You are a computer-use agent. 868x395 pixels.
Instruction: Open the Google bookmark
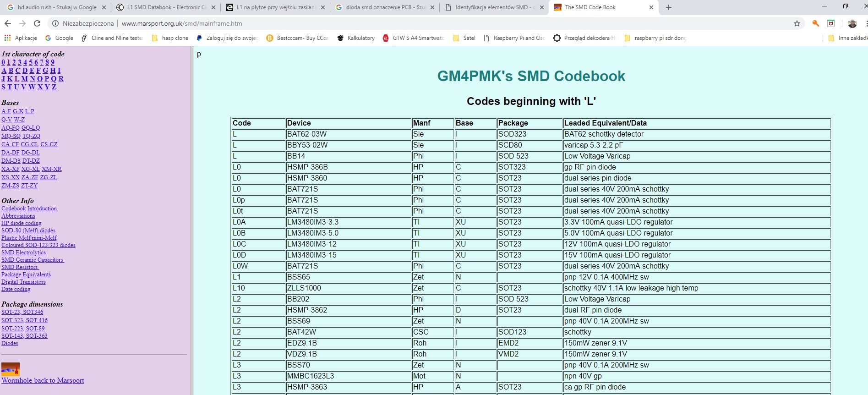[x=59, y=38]
